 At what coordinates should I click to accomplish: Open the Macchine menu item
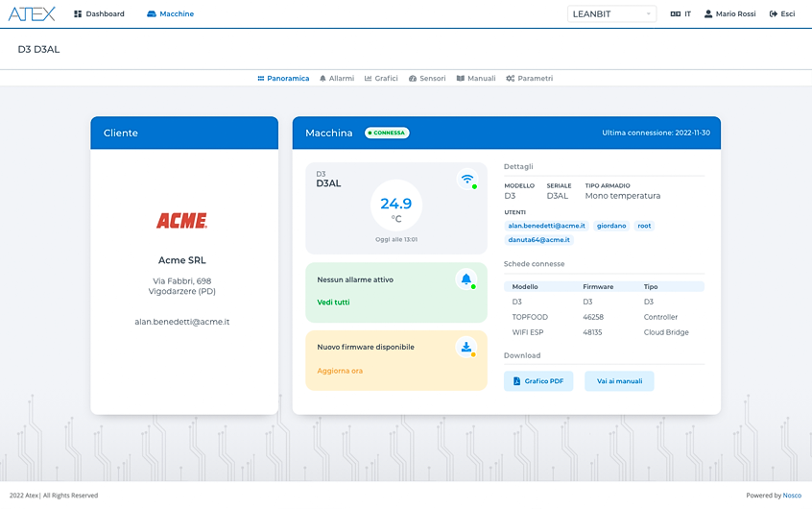[x=170, y=14]
